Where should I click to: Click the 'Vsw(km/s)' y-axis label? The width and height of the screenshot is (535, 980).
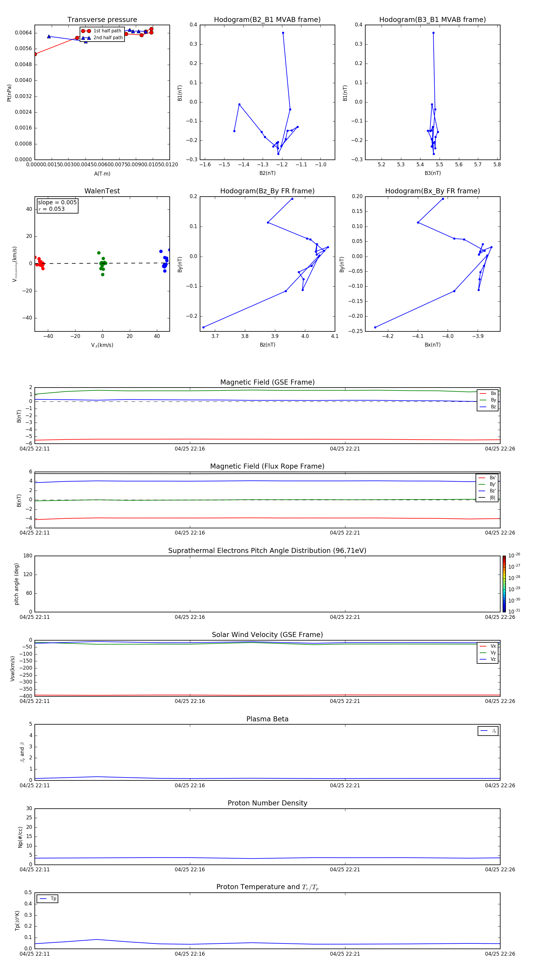coord(12,668)
